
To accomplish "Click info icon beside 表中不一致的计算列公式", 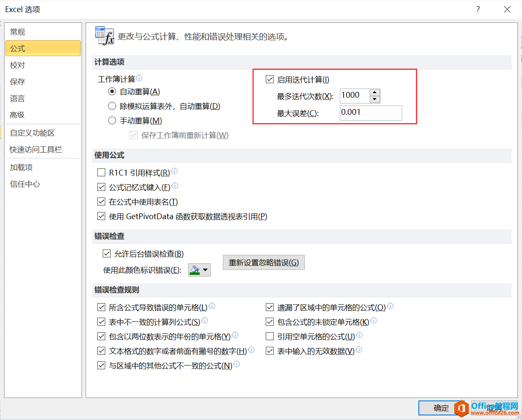I will click(x=205, y=321).
